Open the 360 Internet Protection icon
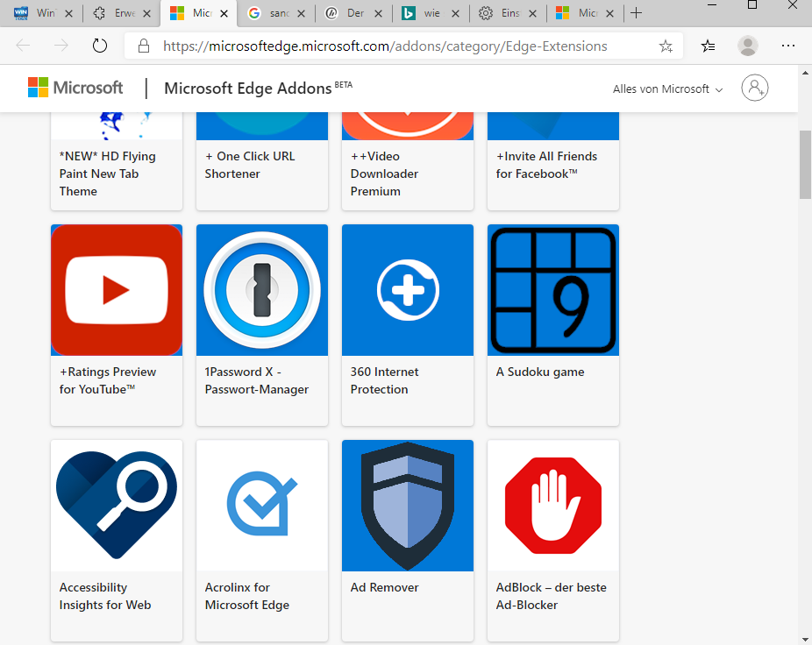Image resolution: width=812 pixels, height=645 pixels. tap(408, 290)
